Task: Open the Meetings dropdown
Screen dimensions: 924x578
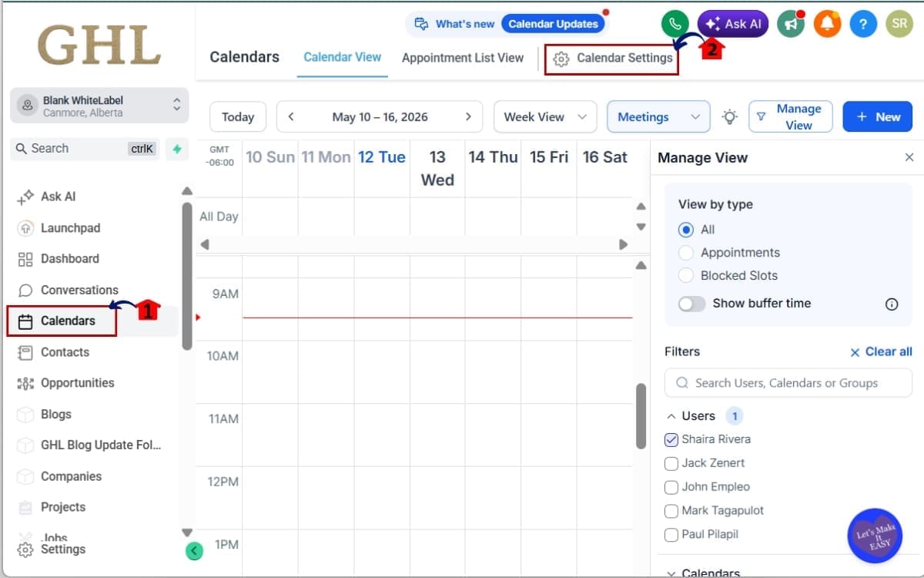Action: (658, 117)
